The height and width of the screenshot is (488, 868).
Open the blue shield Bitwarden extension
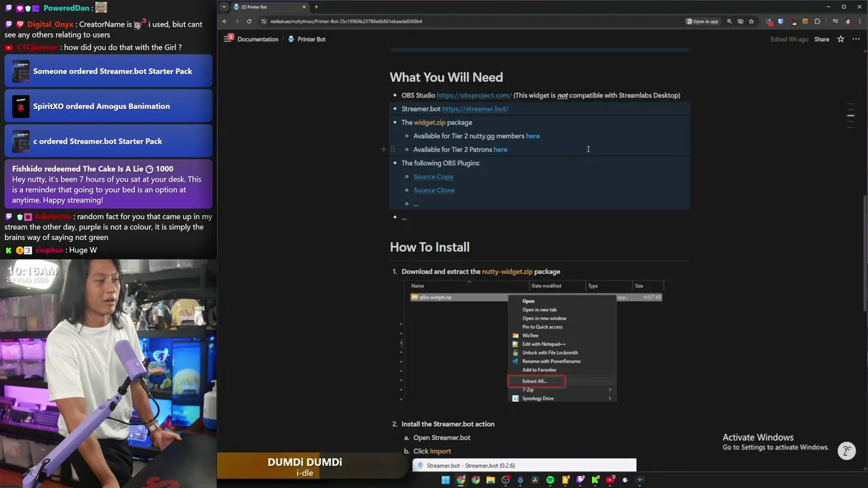[x=781, y=21]
